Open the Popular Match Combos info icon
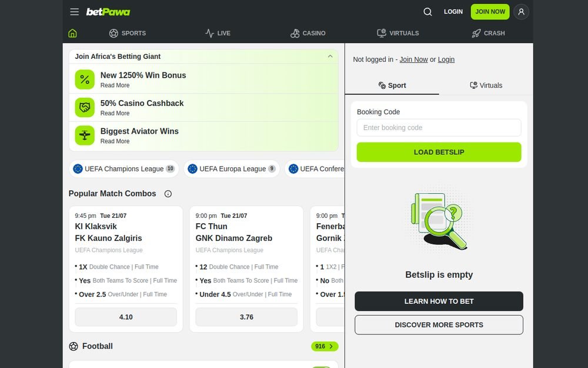Image resolution: width=588 pixels, height=368 pixels. coord(168,194)
